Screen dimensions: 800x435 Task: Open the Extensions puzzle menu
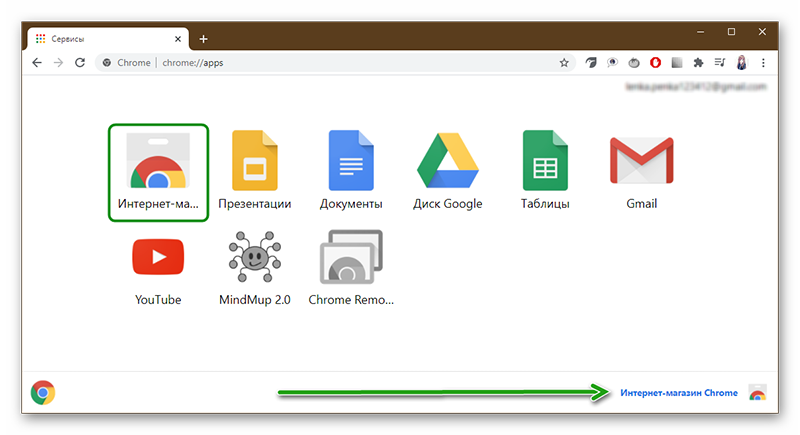(698, 63)
